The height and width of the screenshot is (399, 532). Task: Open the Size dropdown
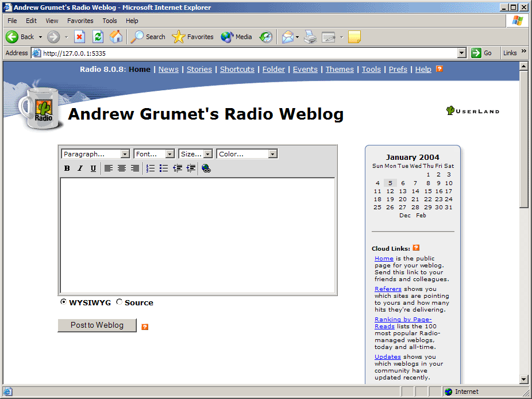[x=195, y=154]
